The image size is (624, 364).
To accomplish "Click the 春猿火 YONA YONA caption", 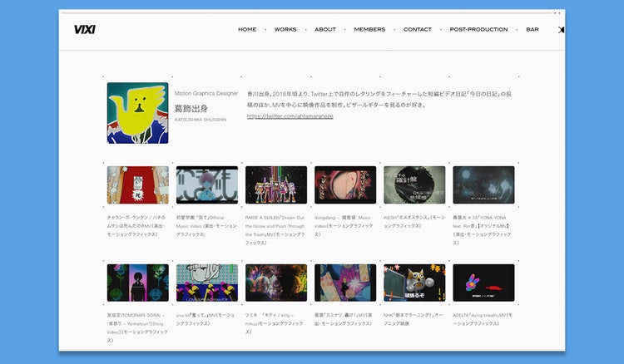I will click(x=482, y=230).
